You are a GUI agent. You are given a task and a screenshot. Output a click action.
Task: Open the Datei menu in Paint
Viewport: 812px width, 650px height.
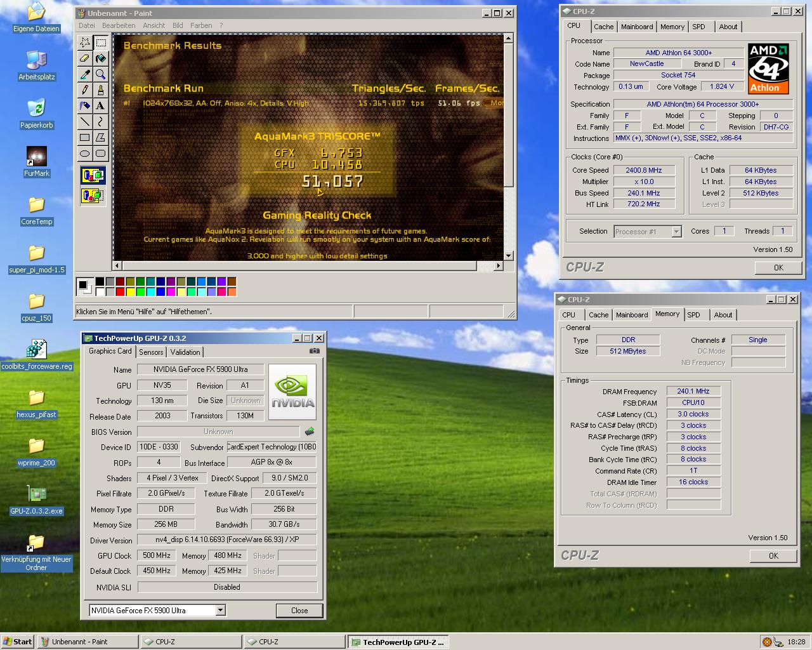[x=86, y=25]
